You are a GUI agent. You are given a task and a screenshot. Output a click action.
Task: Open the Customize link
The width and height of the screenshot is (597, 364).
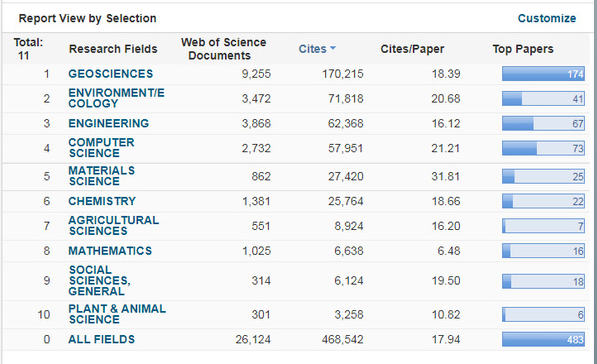547,18
